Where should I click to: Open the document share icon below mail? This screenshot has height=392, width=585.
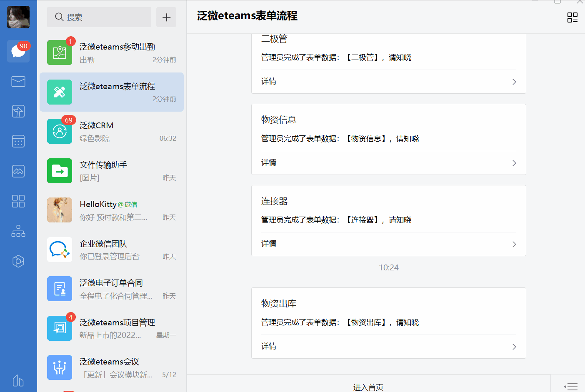tap(18, 111)
